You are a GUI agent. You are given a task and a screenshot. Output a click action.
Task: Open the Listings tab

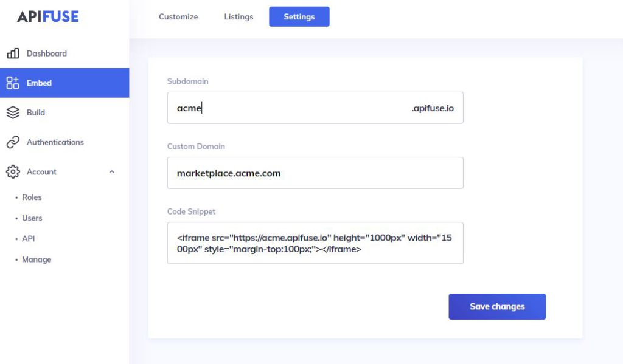click(x=238, y=16)
